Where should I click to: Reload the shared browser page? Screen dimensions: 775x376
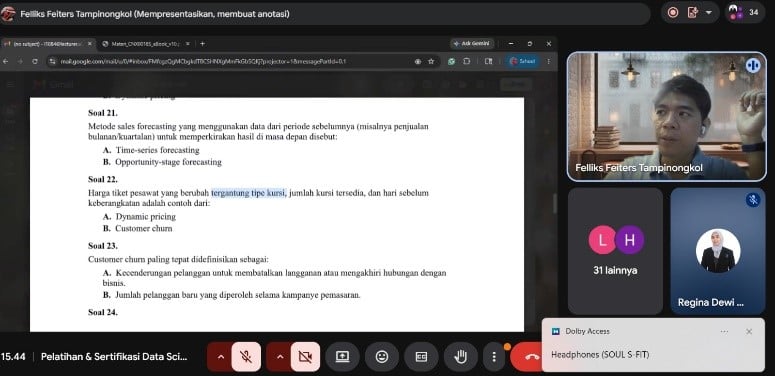click(35, 61)
